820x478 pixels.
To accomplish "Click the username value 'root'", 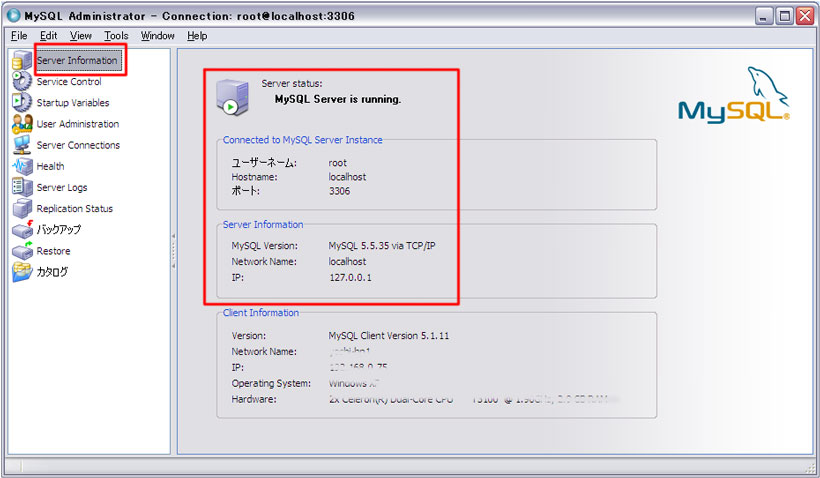I will point(337,163).
